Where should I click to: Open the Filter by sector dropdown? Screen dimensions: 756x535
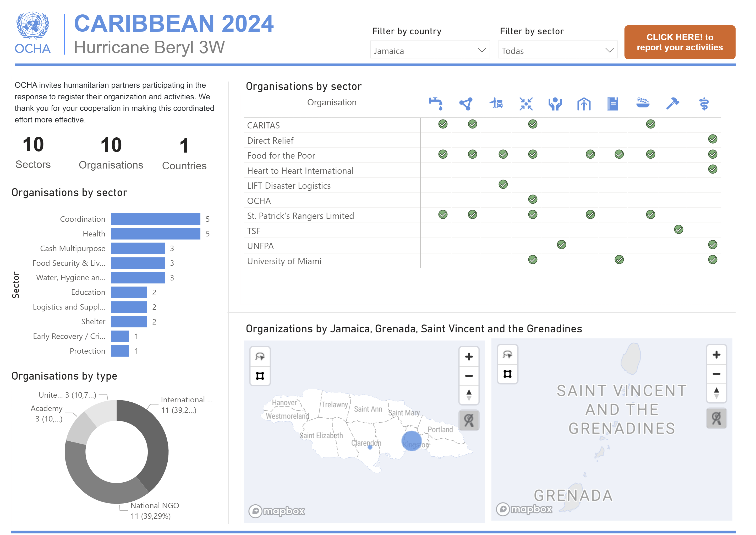(x=557, y=50)
